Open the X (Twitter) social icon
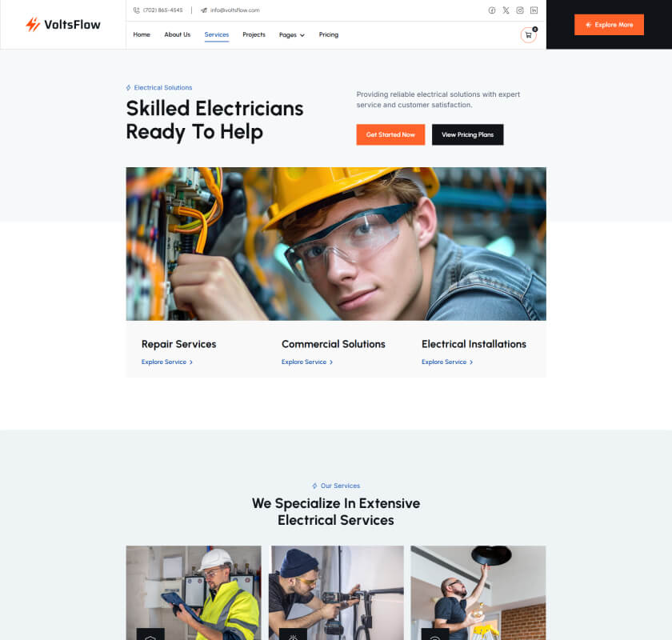 coord(506,10)
